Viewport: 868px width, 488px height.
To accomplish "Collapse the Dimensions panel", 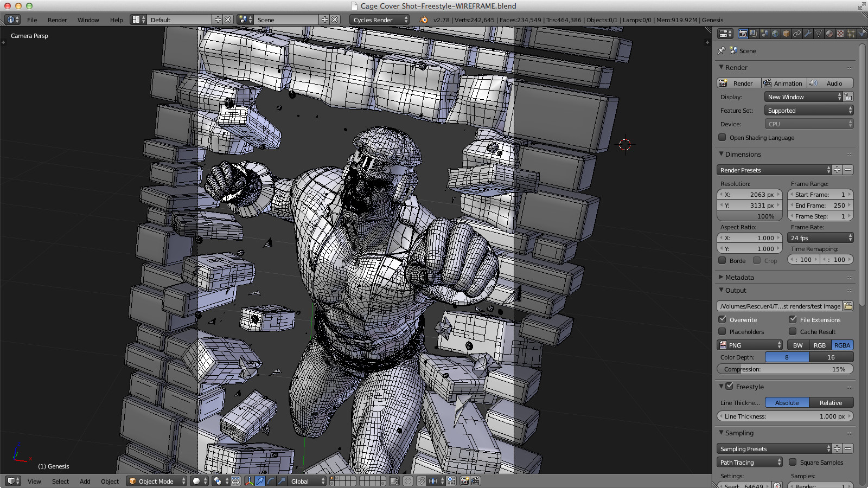I will pos(743,154).
